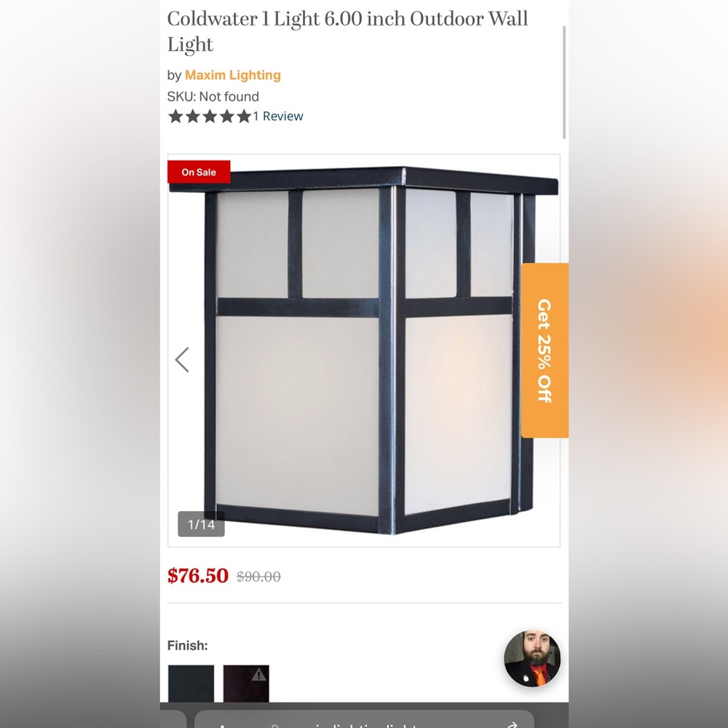Open the 1 Review link
This screenshot has height=728, width=728.
pos(277,116)
